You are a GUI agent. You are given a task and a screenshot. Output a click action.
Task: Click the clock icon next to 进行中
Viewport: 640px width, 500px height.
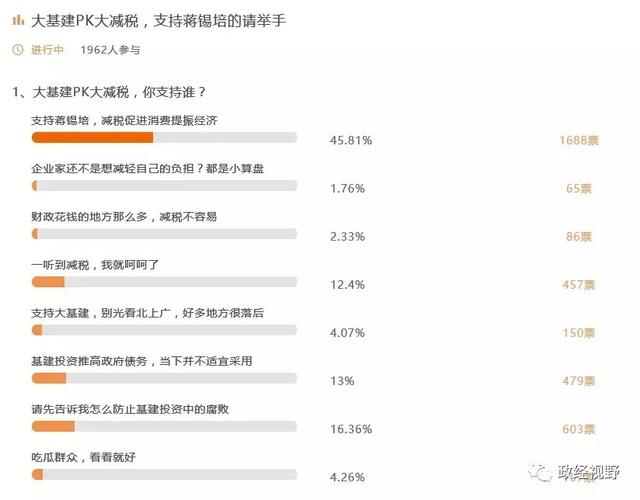coord(18,50)
